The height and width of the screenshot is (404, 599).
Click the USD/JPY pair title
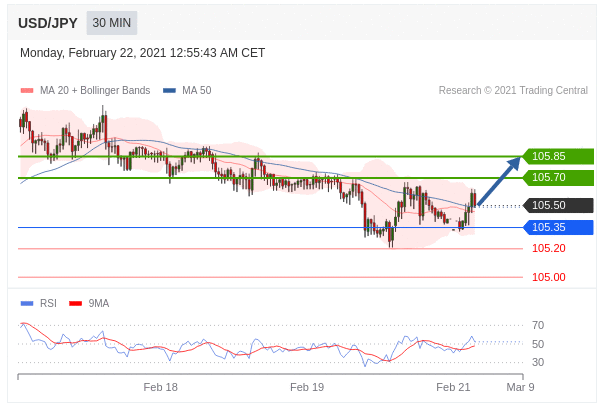pos(48,23)
